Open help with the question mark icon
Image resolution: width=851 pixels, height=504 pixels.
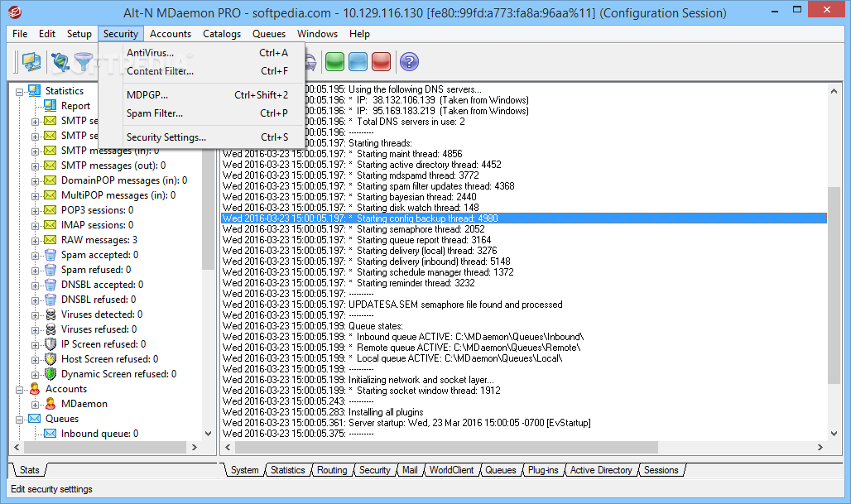click(x=409, y=62)
